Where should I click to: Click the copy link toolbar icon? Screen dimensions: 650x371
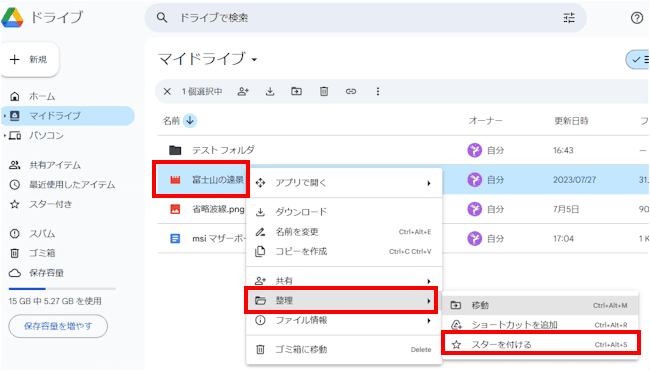coord(351,91)
